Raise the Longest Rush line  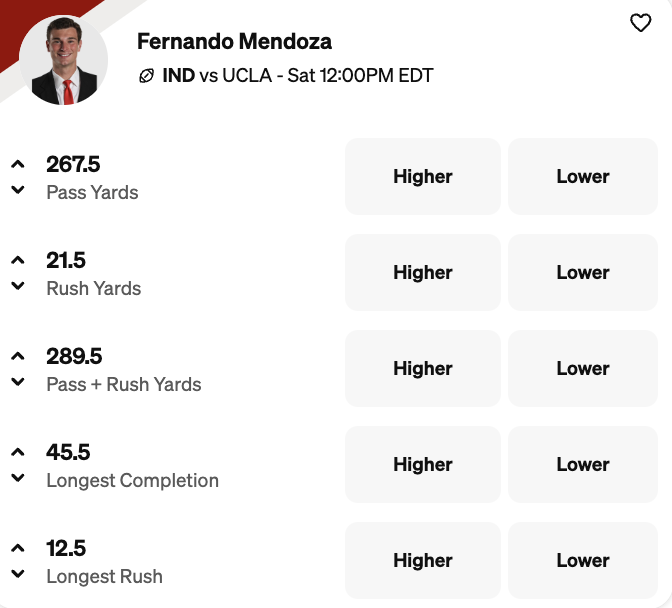click(18, 548)
